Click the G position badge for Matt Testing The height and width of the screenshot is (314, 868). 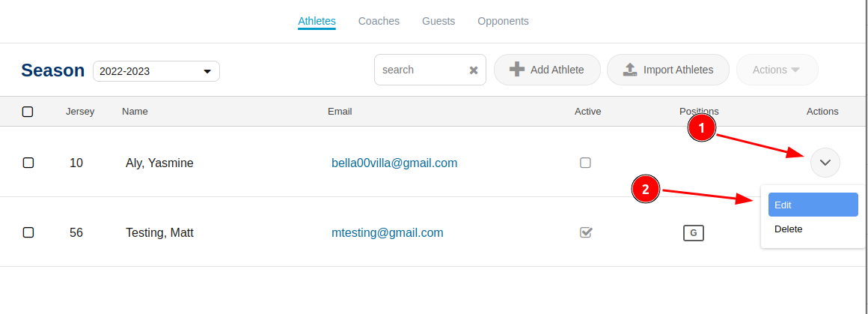[693, 233]
